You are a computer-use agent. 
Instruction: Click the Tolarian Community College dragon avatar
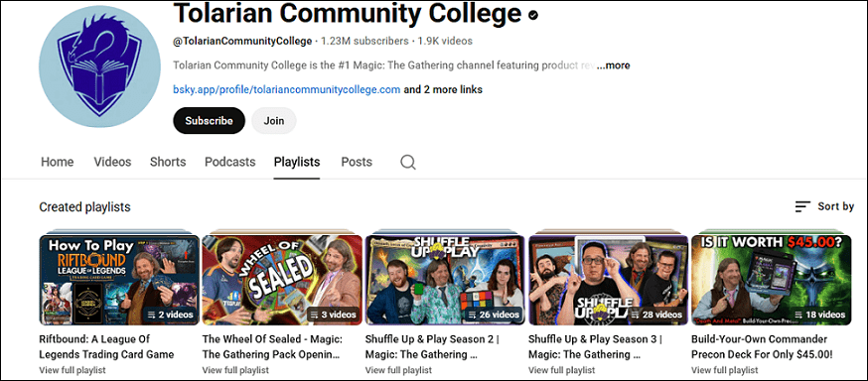point(99,66)
